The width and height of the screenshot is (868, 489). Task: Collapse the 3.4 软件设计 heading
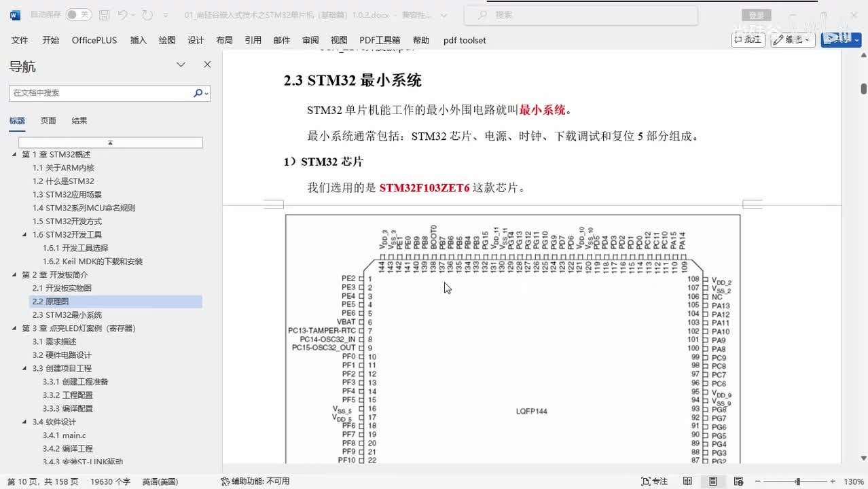(x=25, y=422)
